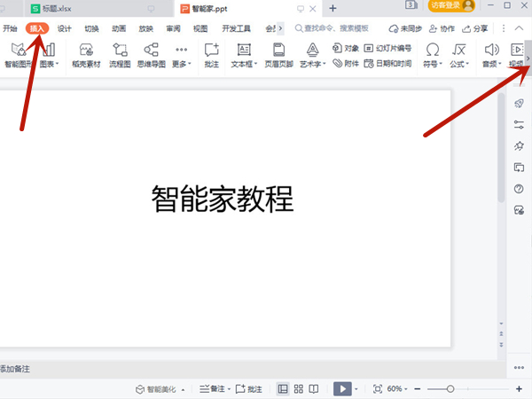Switch to normal view in status bar
The image size is (532, 399).
[x=283, y=388]
